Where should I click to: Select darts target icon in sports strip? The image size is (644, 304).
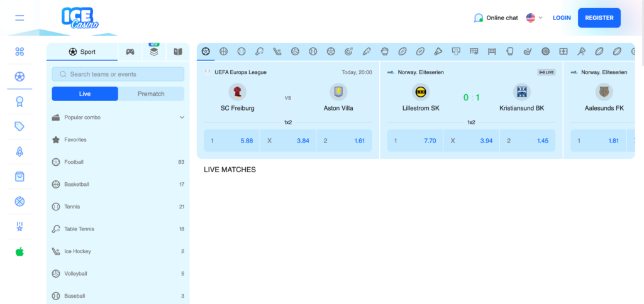pos(348,52)
